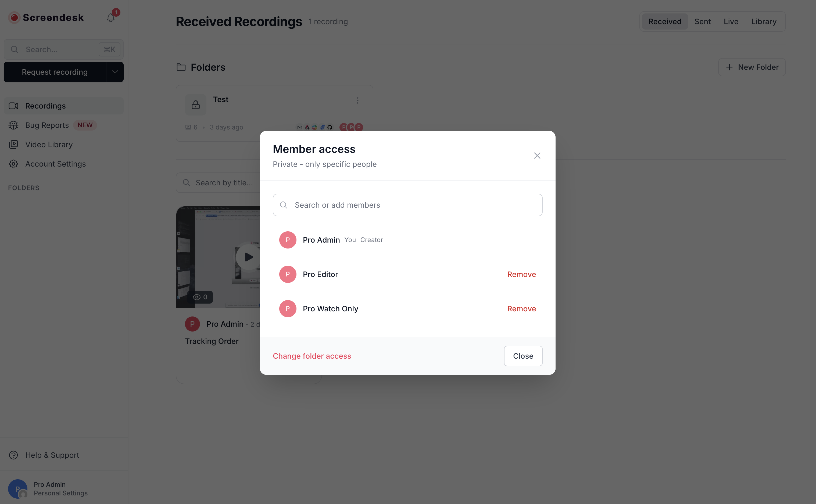Viewport: 816px width, 504px height.
Task: Switch to the Live tab
Action: tap(731, 22)
